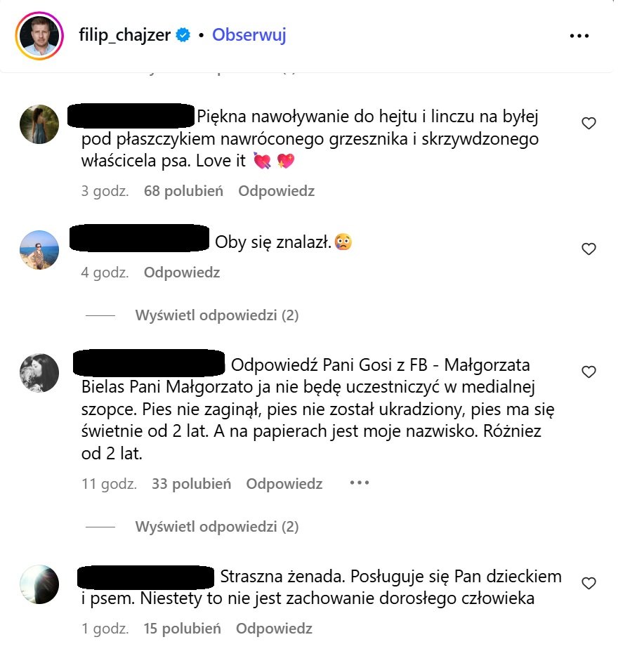
Task: Open three-dot options on 11 godz. comment
Action: coord(360,483)
